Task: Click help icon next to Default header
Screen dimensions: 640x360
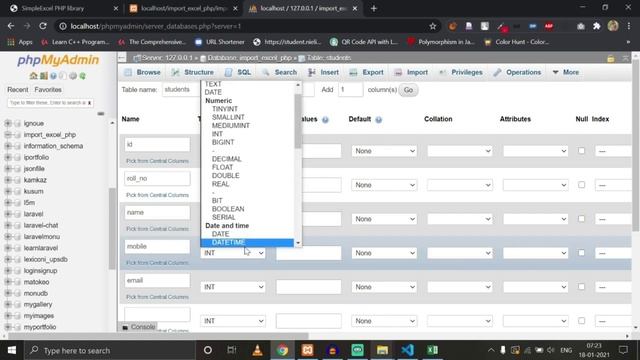Action: [x=378, y=120]
